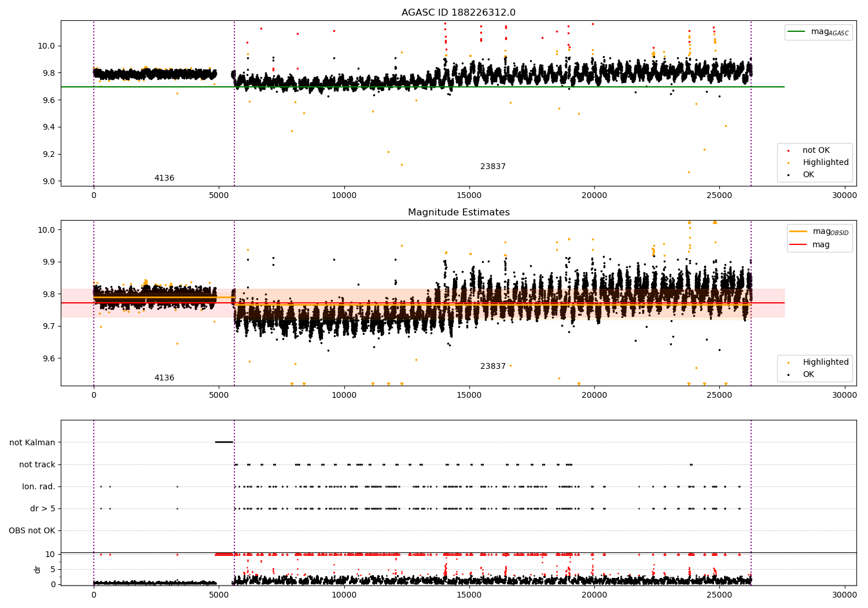Select 'OK' in Magnitude Estimates legend
Screen dimensions: 868x608
pos(808,375)
